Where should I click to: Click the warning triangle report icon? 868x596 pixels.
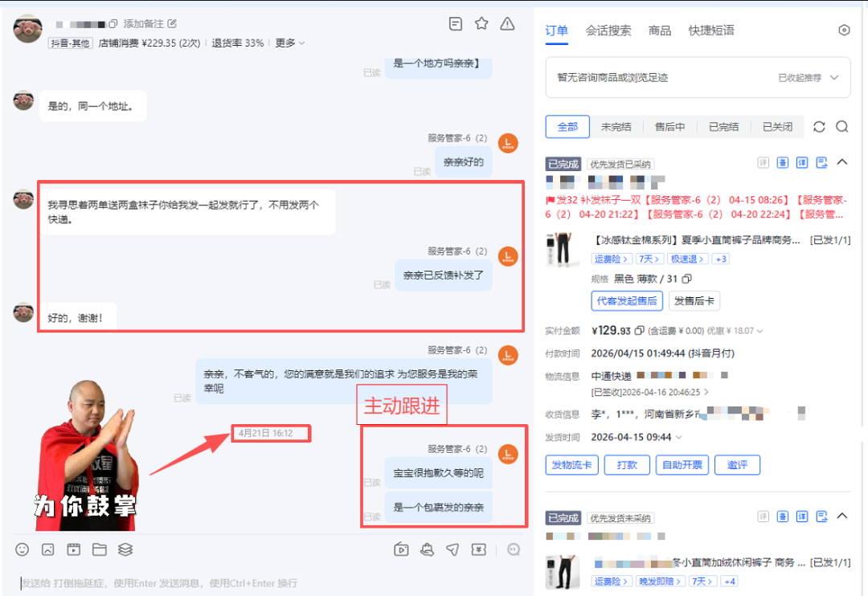[507, 24]
